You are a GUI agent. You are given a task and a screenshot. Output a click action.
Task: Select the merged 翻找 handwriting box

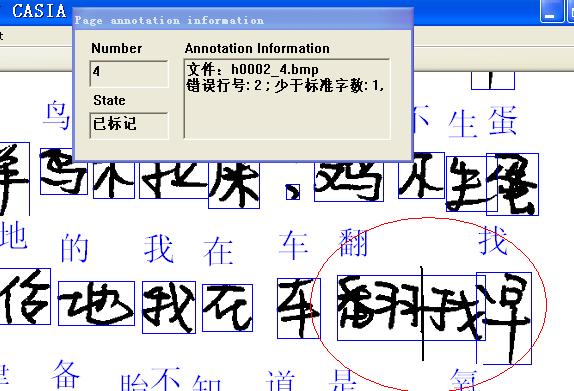click(411, 308)
